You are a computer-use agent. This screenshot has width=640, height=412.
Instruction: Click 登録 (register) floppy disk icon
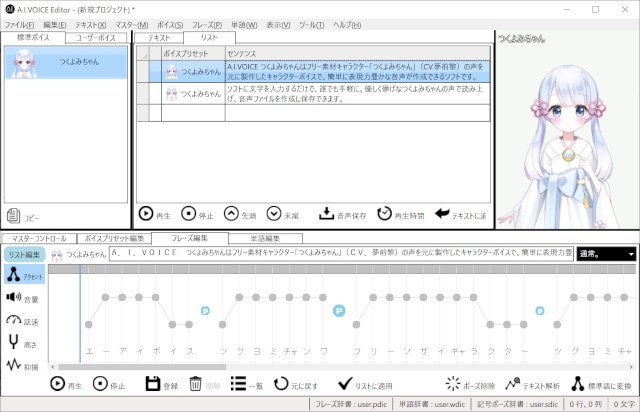tap(153, 383)
